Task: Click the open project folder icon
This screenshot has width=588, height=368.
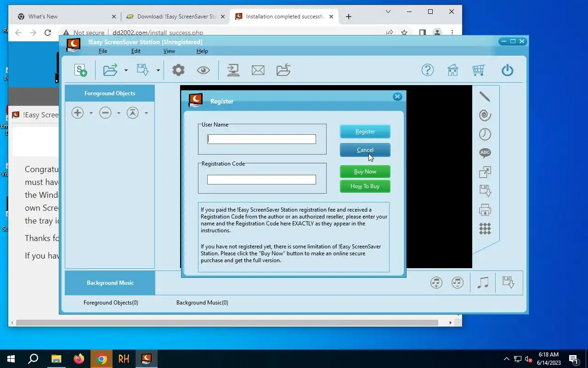Action: (110, 70)
